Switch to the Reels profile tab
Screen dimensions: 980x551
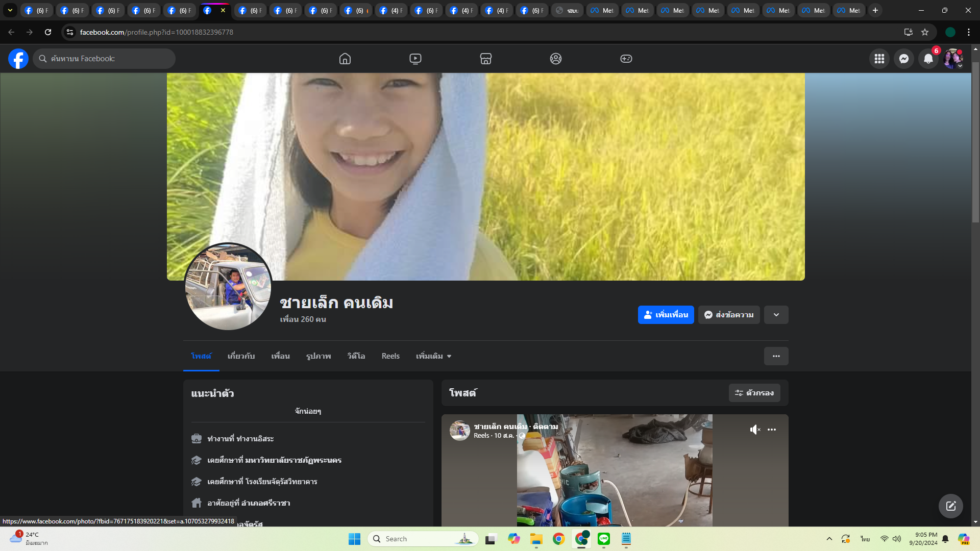390,356
